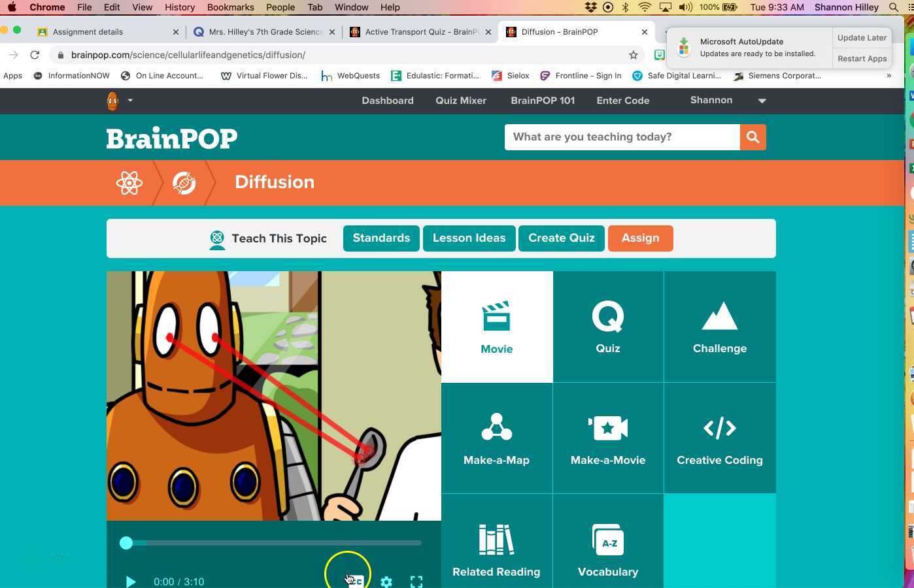Select the Quiz tile
The width and height of the screenshot is (914, 588).
607,327
